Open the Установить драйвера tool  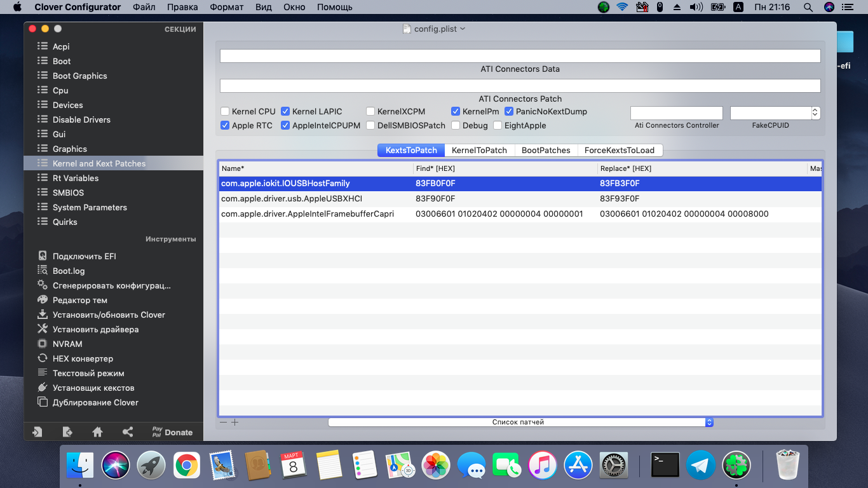[x=95, y=329]
